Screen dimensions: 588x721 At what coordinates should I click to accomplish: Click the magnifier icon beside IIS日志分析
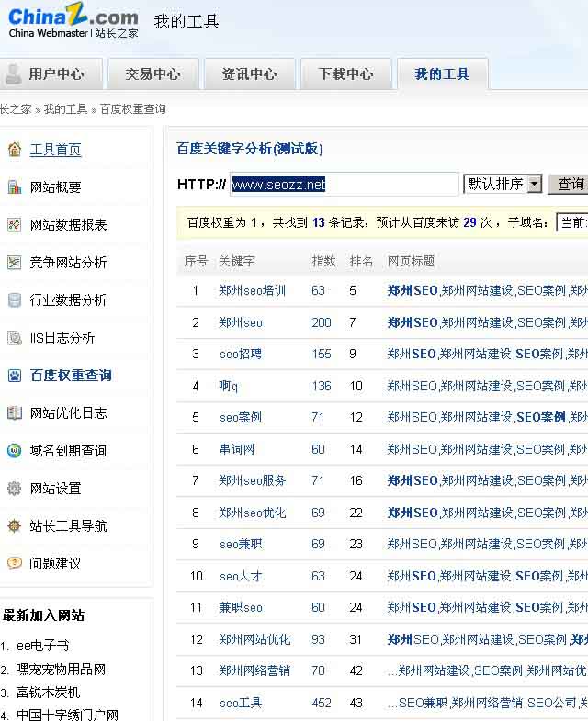(x=15, y=338)
